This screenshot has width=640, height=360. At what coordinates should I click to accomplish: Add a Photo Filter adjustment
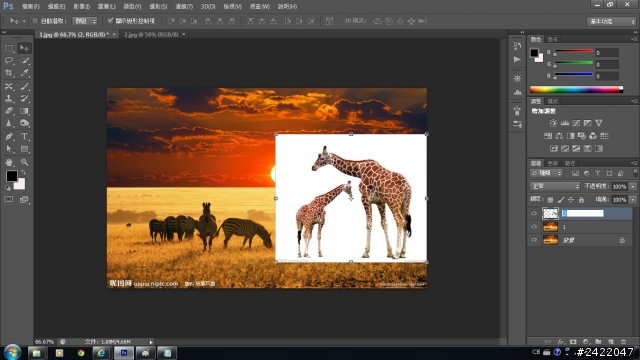[x=582, y=136]
